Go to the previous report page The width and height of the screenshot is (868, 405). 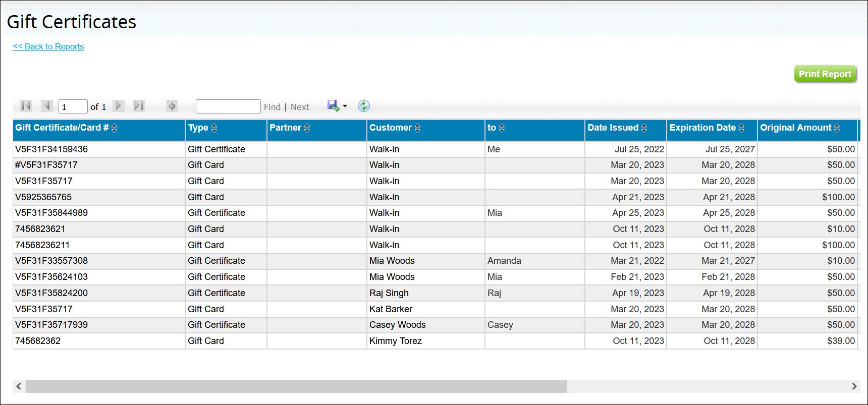pyautogui.click(x=47, y=106)
